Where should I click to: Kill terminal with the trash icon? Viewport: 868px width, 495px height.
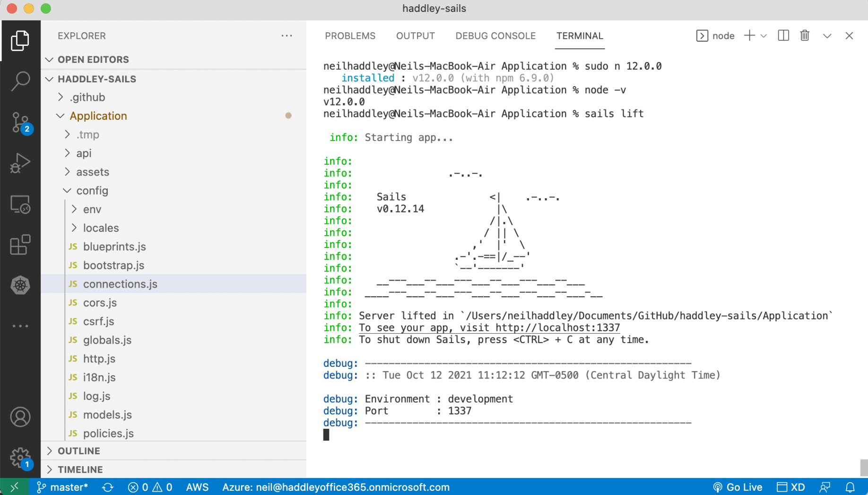pyautogui.click(x=805, y=36)
